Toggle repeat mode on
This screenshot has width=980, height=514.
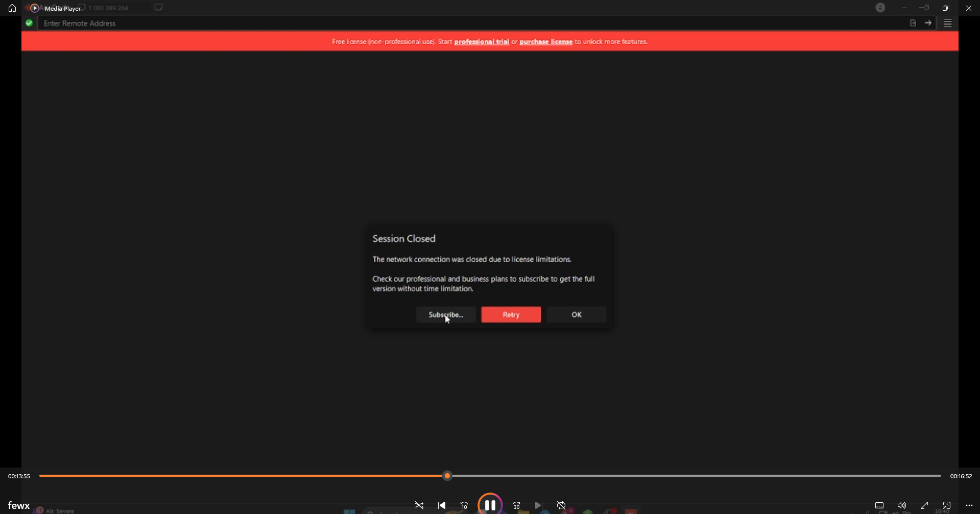tap(561, 505)
